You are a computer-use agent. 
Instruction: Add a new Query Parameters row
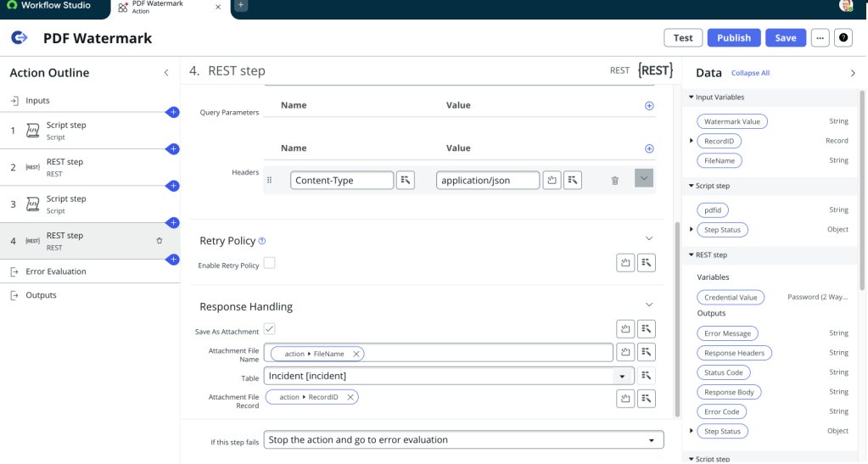click(649, 106)
